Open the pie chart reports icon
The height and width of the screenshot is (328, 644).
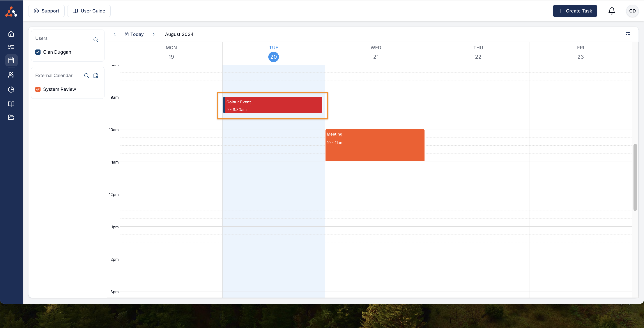[11, 89]
